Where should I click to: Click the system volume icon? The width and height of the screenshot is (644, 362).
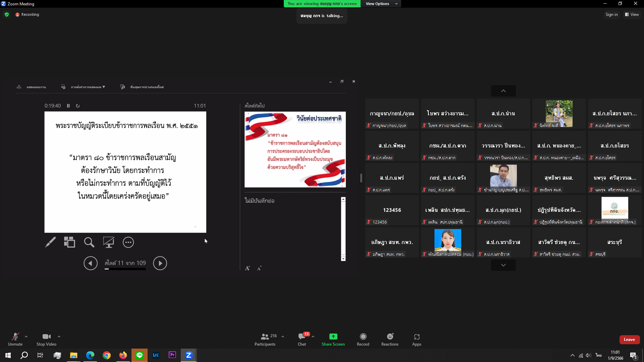589,355
